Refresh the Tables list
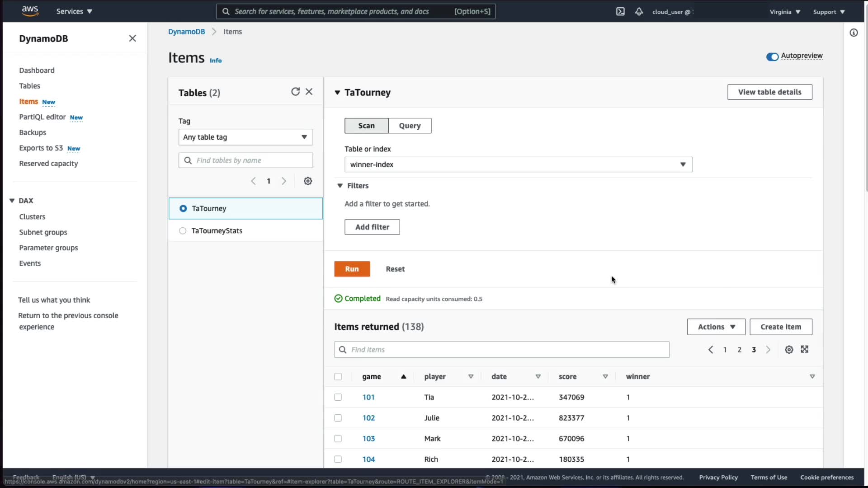The height and width of the screenshot is (488, 868). pyautogui.click(x=295, y=92)
